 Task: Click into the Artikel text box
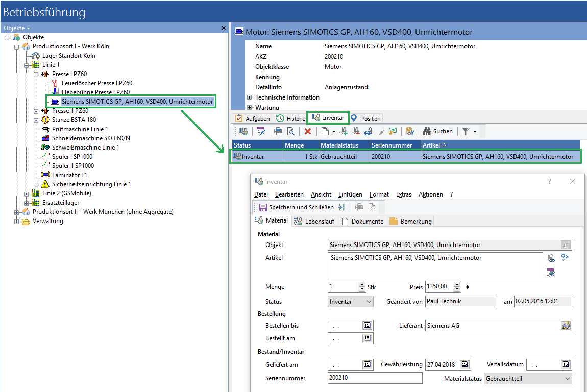(435, 265)
